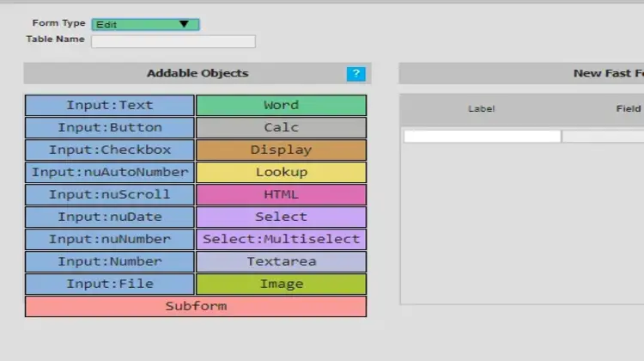The image size is (644, 361).
Task: Add an Input:Number object
Action: pos(110,261)
